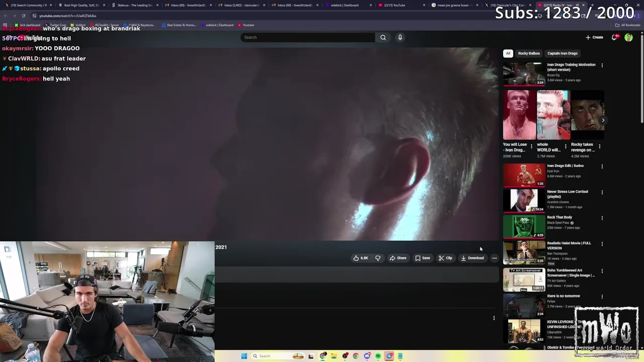This screenshot has width=644, height=362.
Task: Open the Windows Start menu
Action: tap(244, 356)
